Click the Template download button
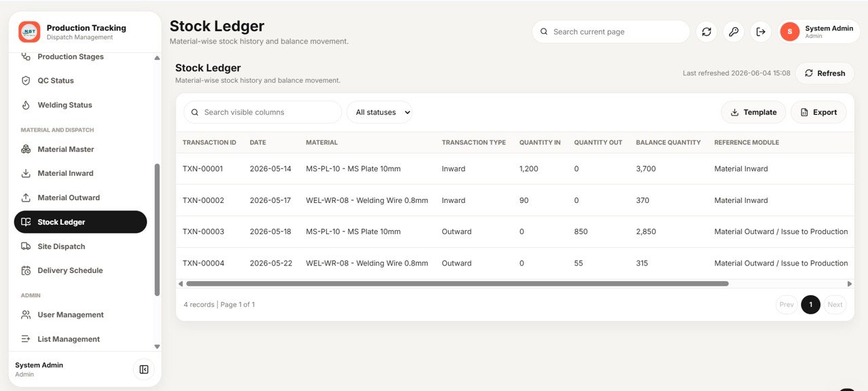Viewport: 868px width, 391px height. 753,113
